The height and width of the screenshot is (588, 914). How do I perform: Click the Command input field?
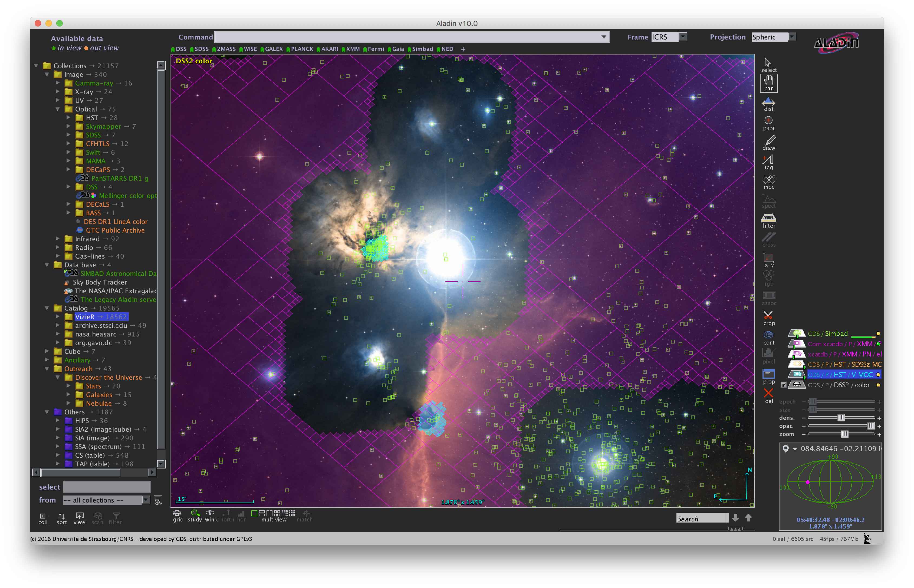(407, 37)
